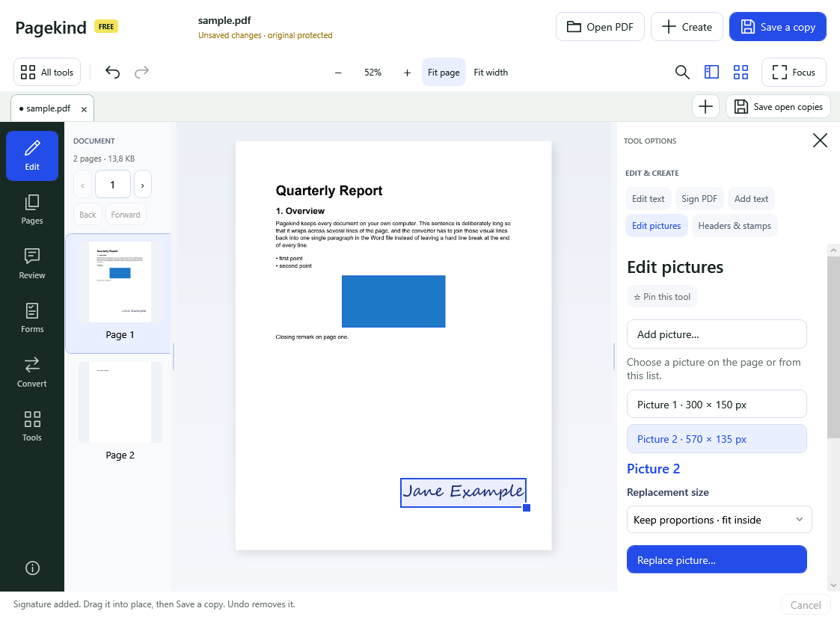840x617 pixels.
Task: Open Replacement size dropdown
Action: (x=719, y=520)
